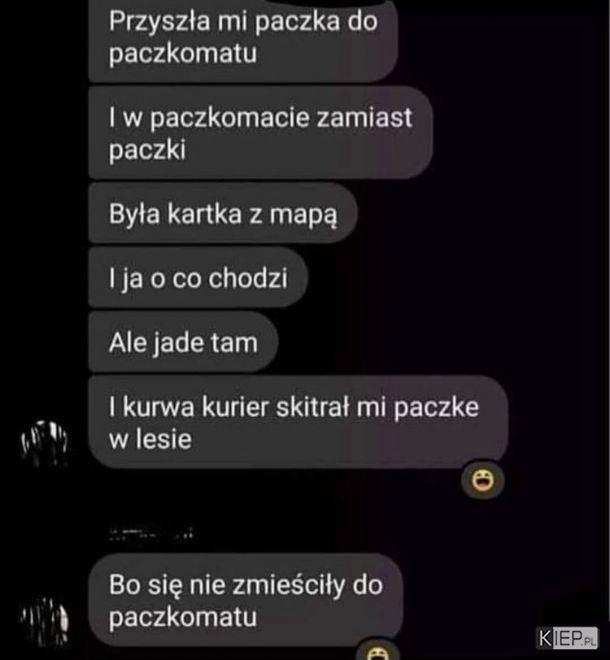Screen dimensions: 610x660
Task: Tap the 'I kurwa kurier skitrał mi paczke' message
Action: 298,423
